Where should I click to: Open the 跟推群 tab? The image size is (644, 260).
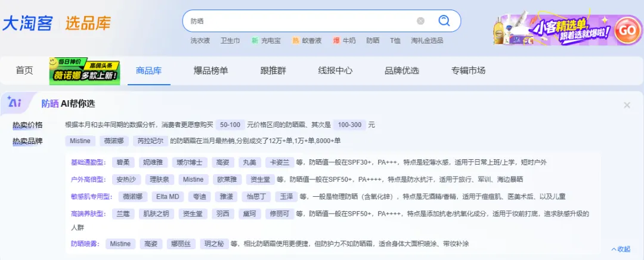(x=273, y=70)
